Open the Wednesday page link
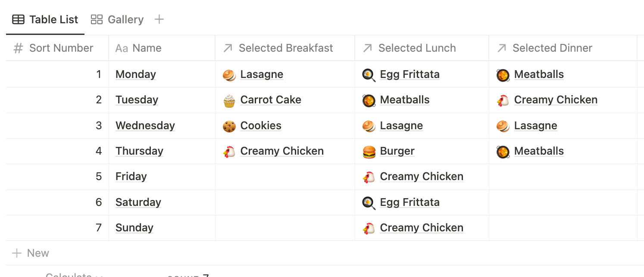The height and width of the screenshot is (277, 644). (145, 126)
